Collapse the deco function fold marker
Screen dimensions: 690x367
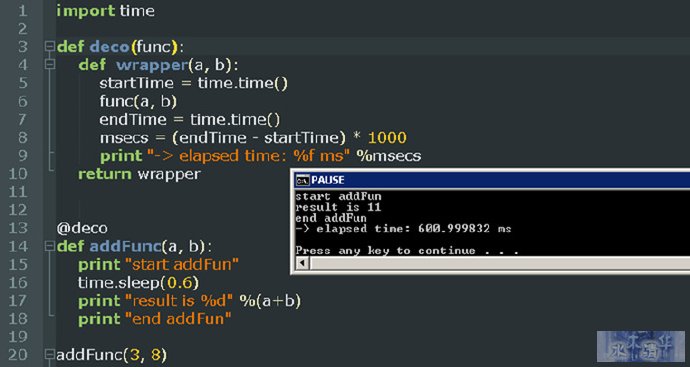pos(50,46)
